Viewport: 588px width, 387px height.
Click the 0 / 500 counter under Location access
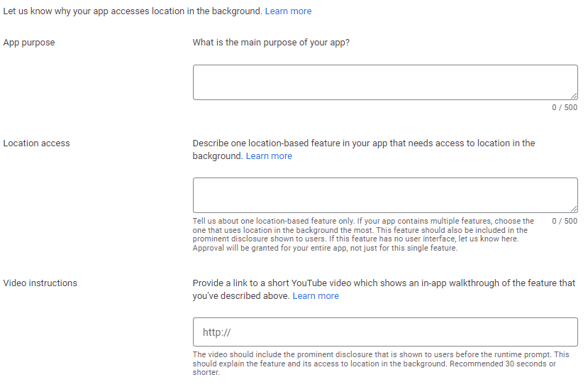(565, 221)
